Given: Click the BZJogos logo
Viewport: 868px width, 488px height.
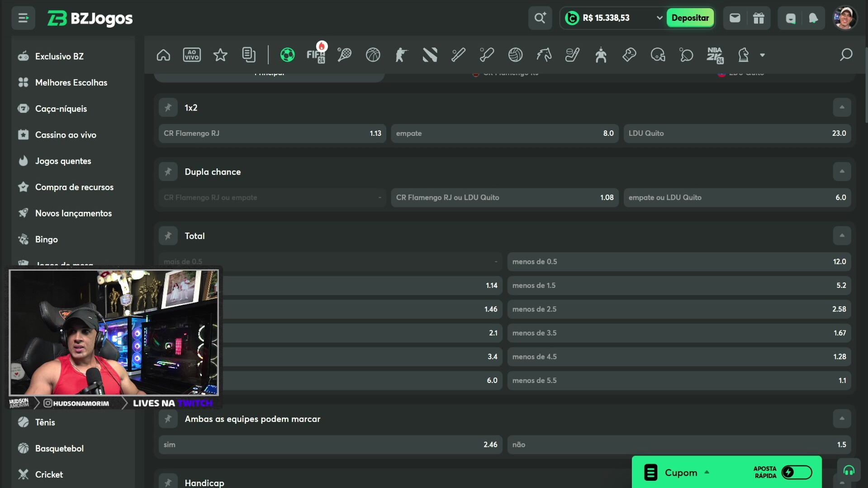Looking at the screenshot, I should click(x=90, y=18).
